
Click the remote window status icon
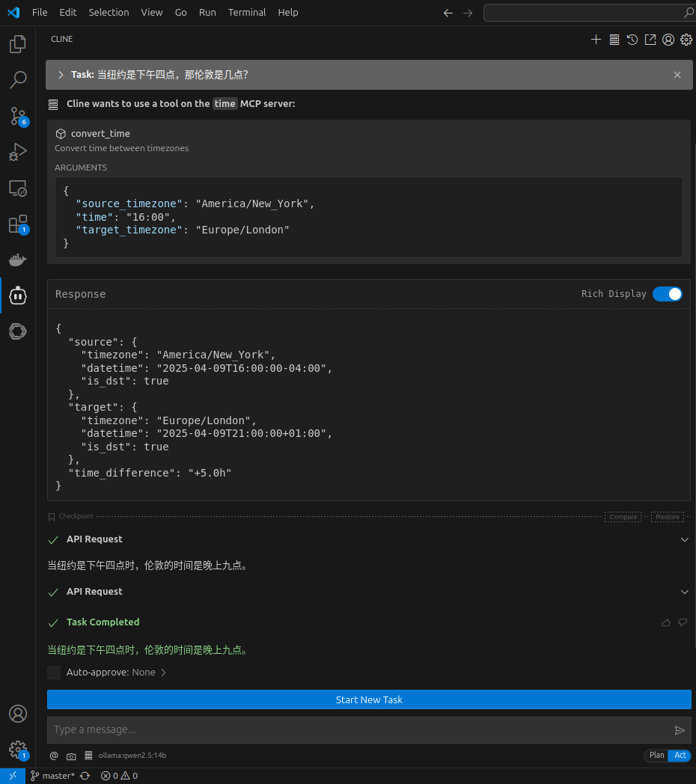point(13,776)
